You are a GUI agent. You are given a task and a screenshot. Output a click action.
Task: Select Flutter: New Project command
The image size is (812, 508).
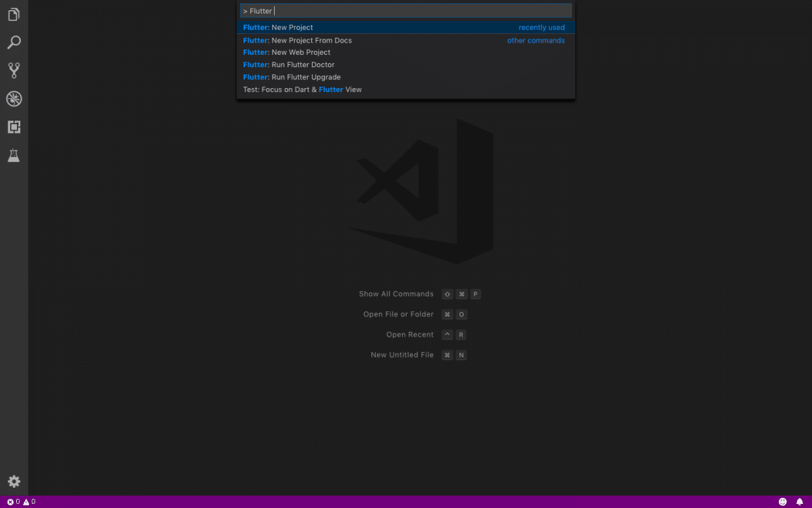(x=406, y=28)
